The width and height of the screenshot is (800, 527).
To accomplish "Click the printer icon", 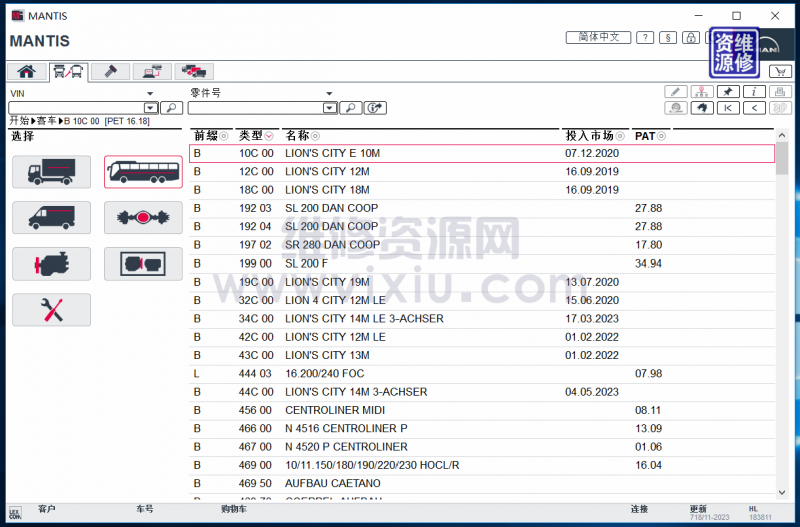I will click(780, 92).
